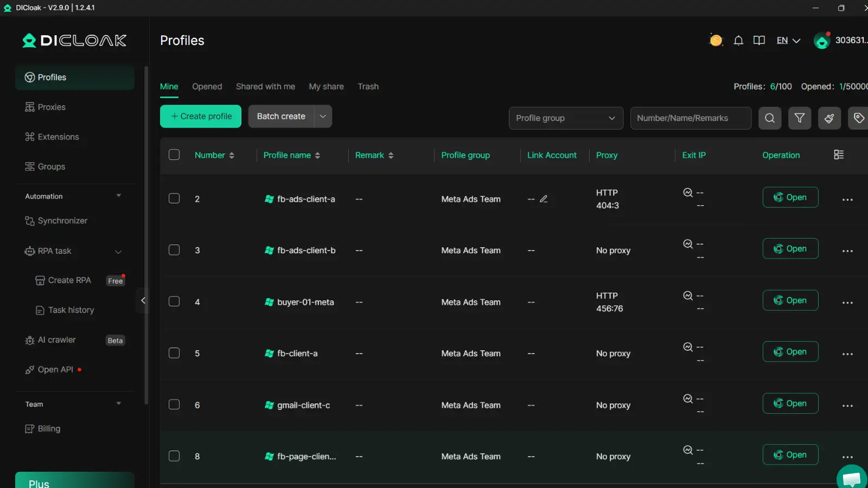Check exit IP for gmail-client-c row

point(688,399)
